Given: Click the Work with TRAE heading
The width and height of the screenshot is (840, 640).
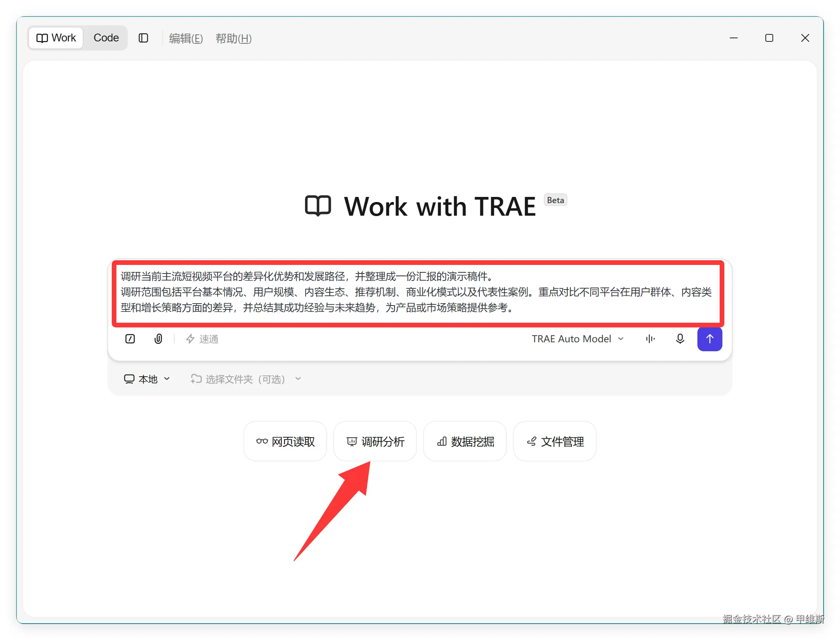Looking at the screenshot, I should coord(440,206).
